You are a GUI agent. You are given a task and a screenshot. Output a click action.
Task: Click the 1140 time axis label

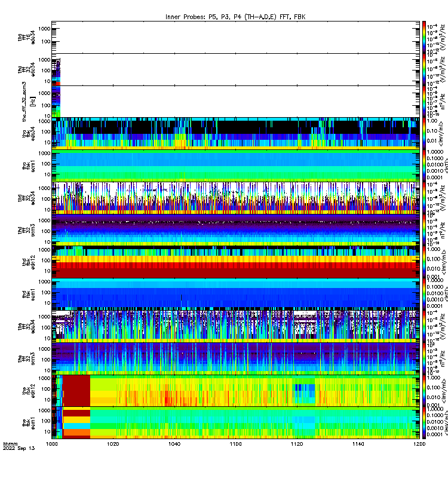point(358,444)
